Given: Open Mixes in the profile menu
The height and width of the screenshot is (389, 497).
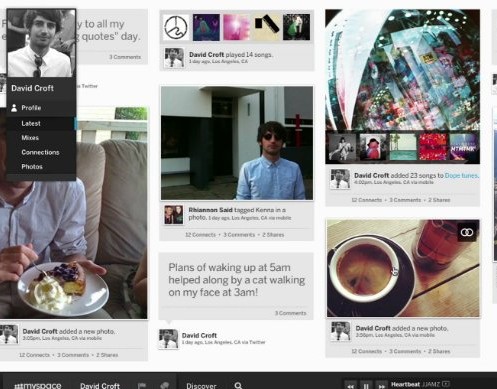Looking at the screenshot, I should (x=30, y=138).
